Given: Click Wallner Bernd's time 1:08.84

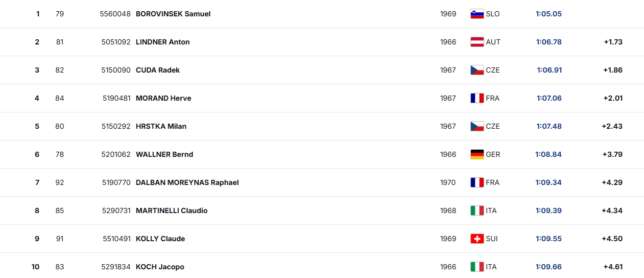Looking at the screenshot, I should click(548, 154).
